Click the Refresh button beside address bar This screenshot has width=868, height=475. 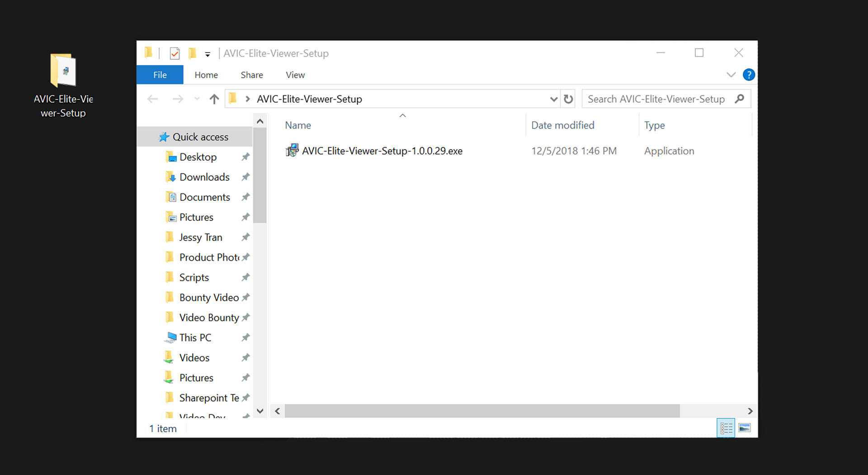click(x=568, y=99)
